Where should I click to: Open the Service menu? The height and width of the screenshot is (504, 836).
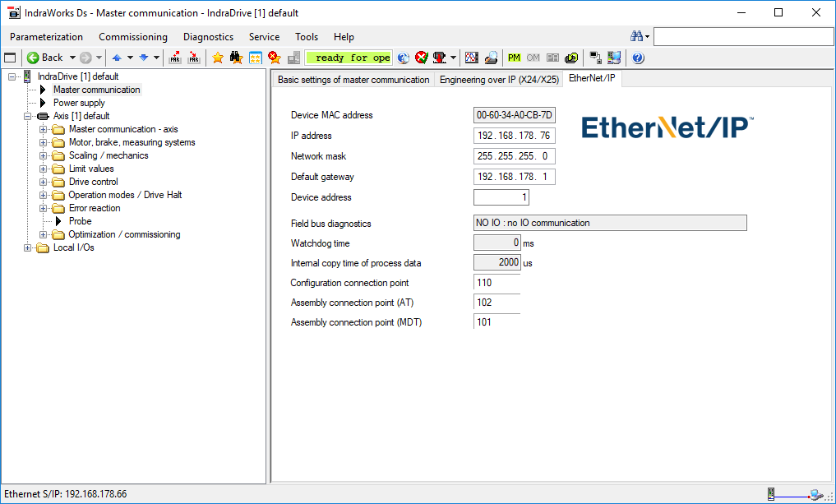pos(265,37)
